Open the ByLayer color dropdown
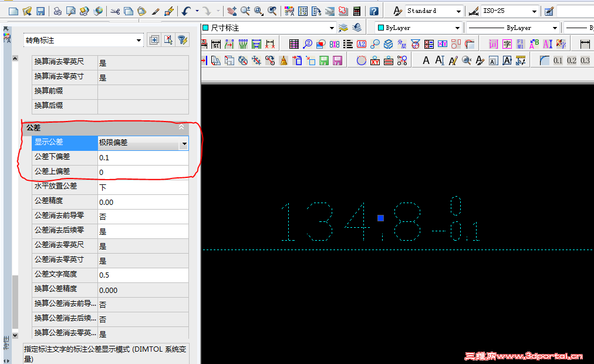 click(x=457, y=28)
